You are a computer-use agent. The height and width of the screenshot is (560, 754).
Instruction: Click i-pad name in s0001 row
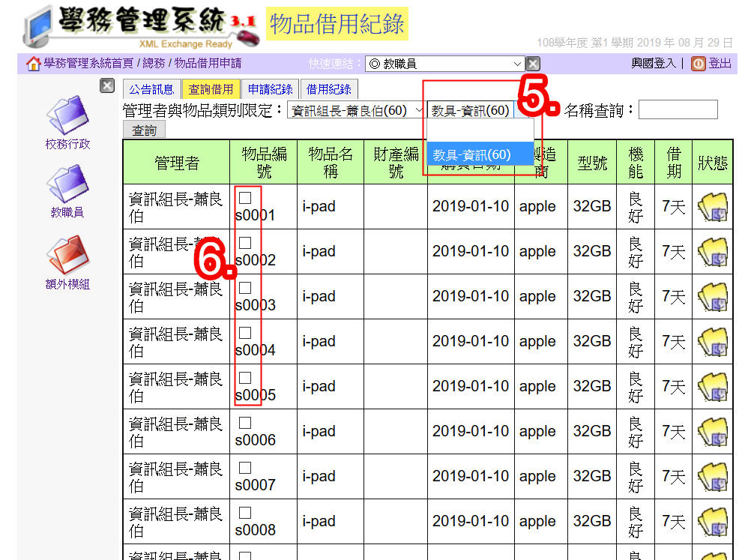pyautogui.click(x=319, y=206)
